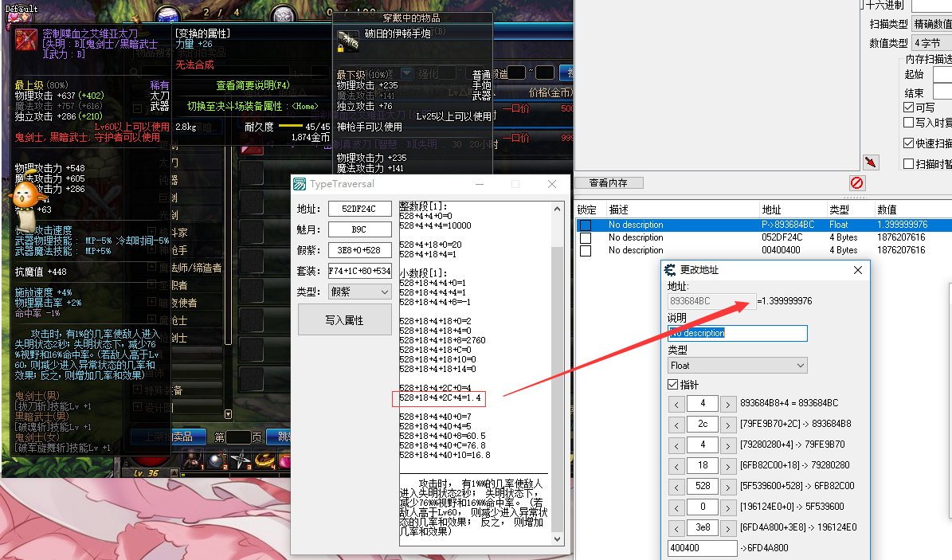The height and width of the screenshot is (560, 952).
Task: Close the TypeTraversal window
Action: pos(552,184)
